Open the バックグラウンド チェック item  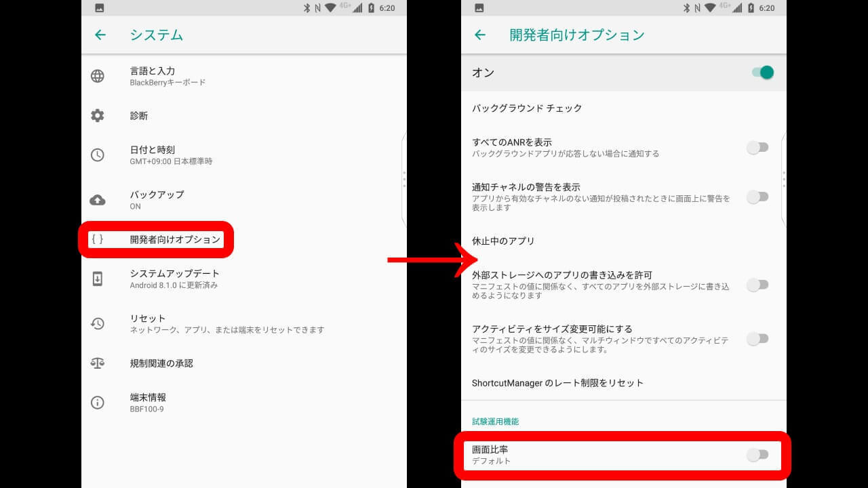527,108
